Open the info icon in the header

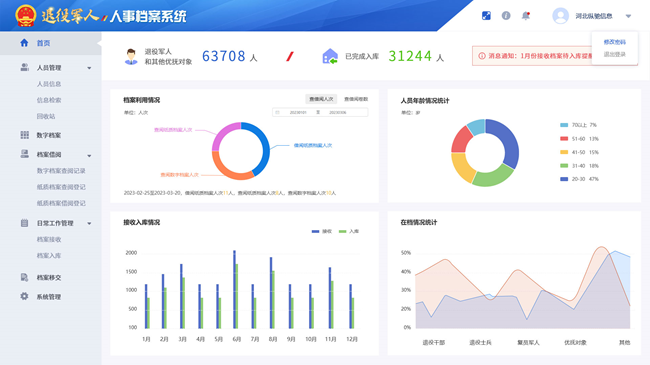tap(506, 16)
